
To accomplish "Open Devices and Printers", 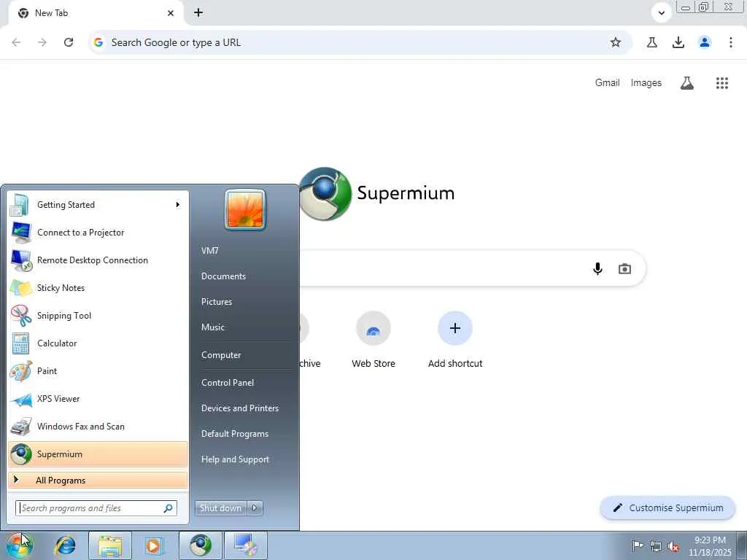I will pos(240,408).
